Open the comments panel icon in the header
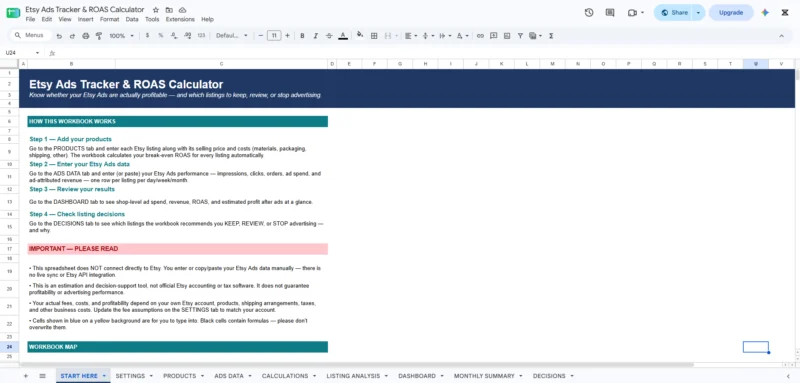 point(610,13)
